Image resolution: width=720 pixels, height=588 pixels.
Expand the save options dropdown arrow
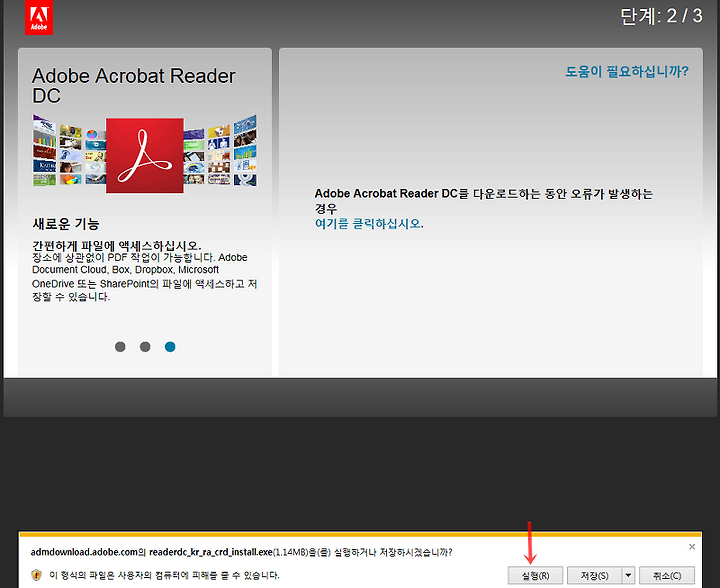628,575
